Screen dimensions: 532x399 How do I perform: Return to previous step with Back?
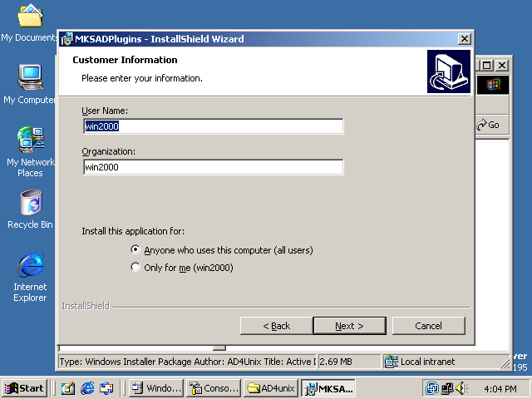click(x=276, y=326)
